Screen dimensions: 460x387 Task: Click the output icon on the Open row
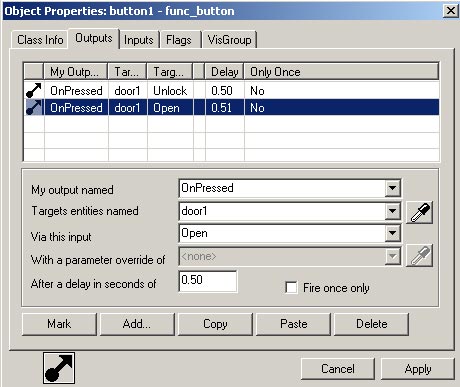34,107
